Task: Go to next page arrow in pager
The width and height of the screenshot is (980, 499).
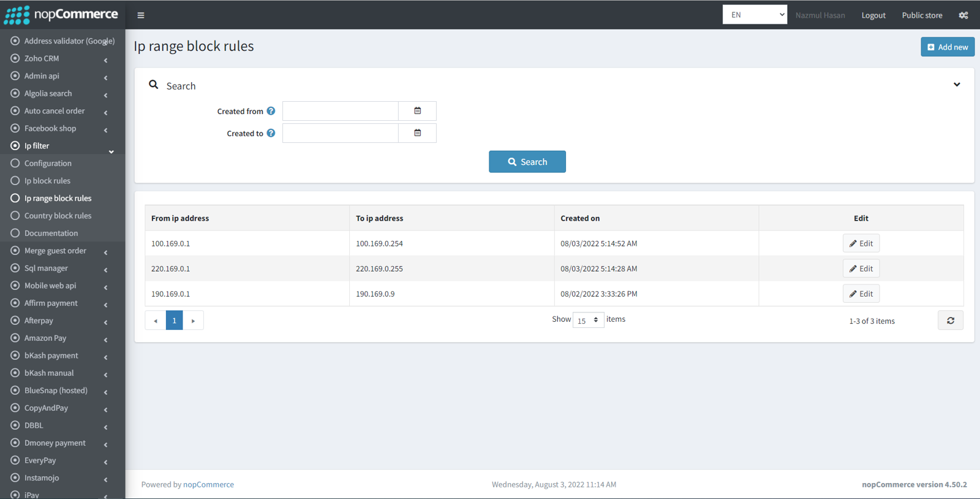Action: coord(193,321)
